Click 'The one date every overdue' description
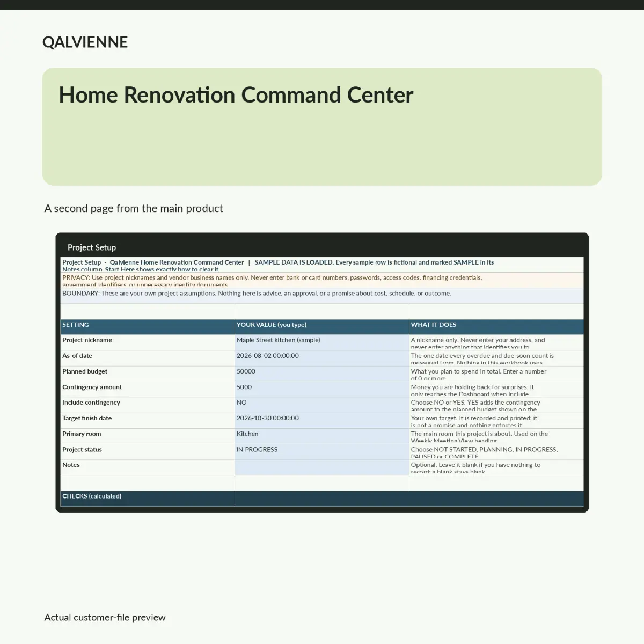The height and width of the screenshot is (644, 644). (496, 358)
